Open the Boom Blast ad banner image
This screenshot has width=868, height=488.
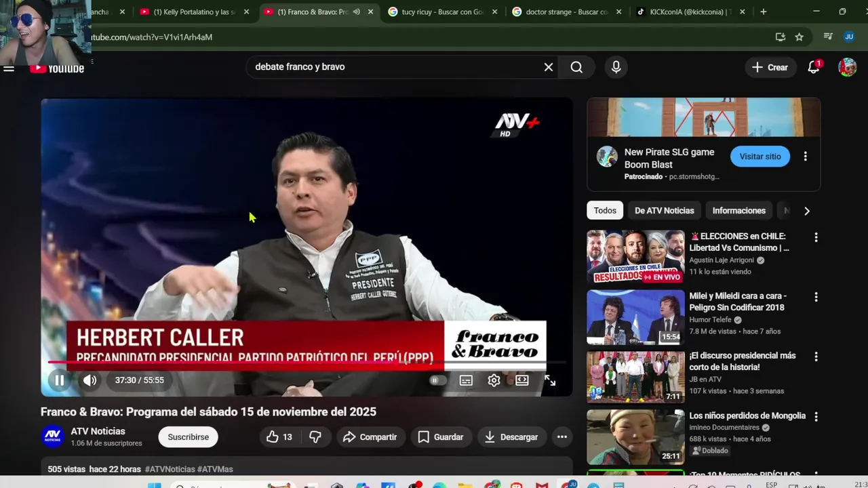tap(704, 117)
